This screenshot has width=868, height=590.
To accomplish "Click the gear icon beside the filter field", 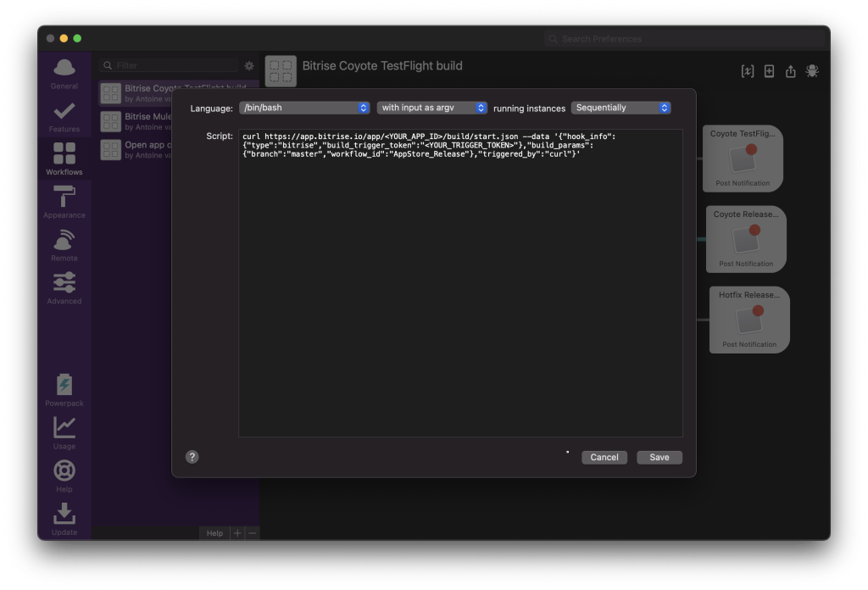I will (x=248, y=64).
